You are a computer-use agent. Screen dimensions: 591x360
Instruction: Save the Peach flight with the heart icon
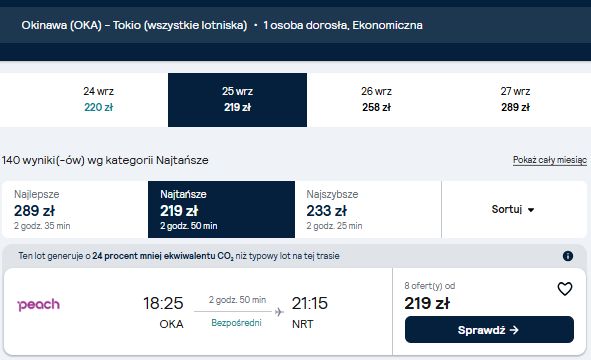point(565,289)
